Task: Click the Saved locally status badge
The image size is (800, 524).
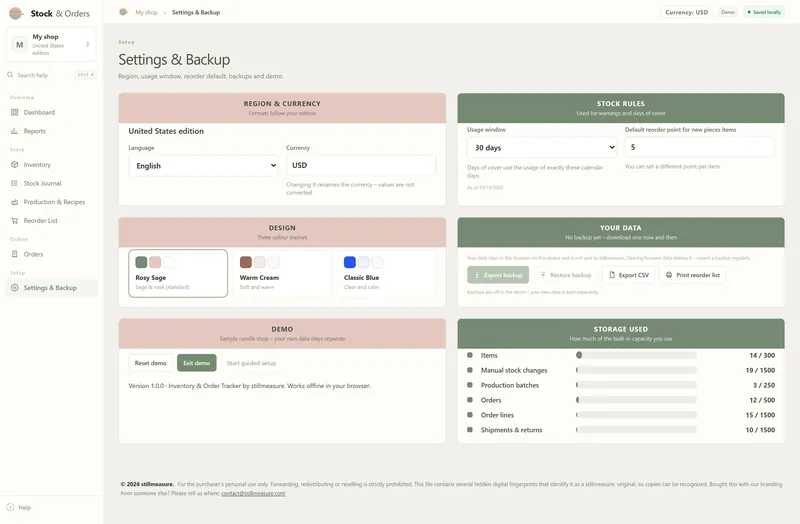Action: point(764,12)
